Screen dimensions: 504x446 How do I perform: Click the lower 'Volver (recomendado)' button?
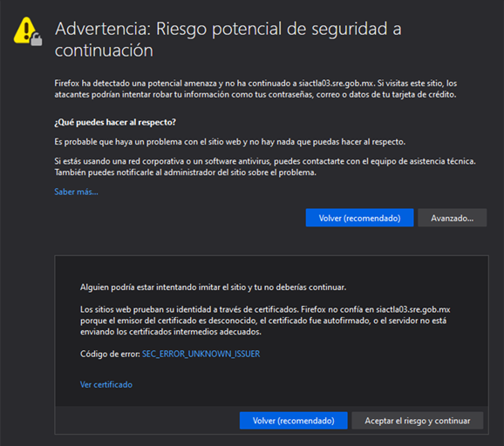click(294, 421)
